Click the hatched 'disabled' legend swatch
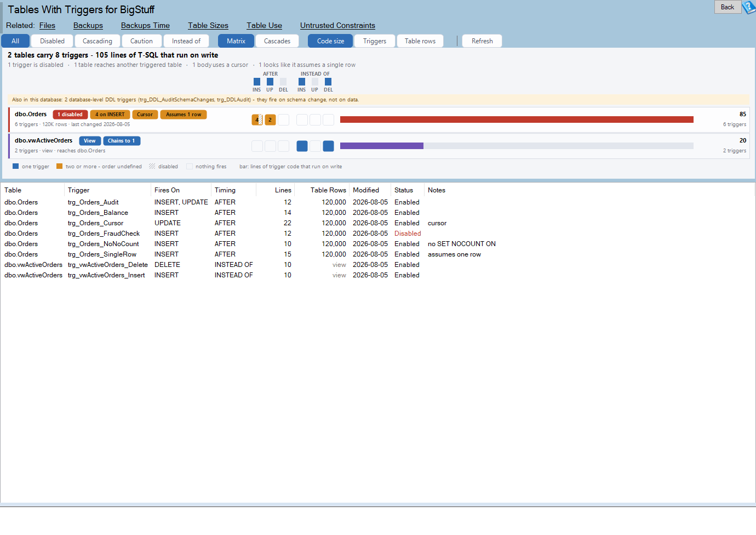 pos(152,166)
